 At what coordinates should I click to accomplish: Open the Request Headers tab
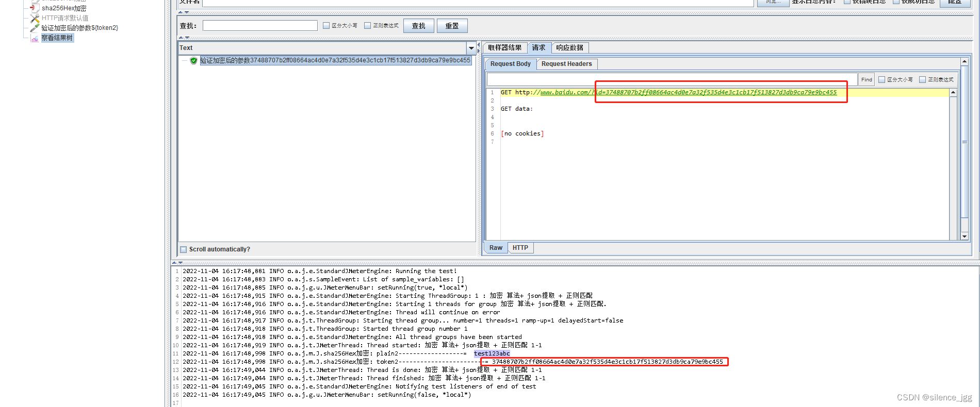pyautogui.click(x=567, y=64)
